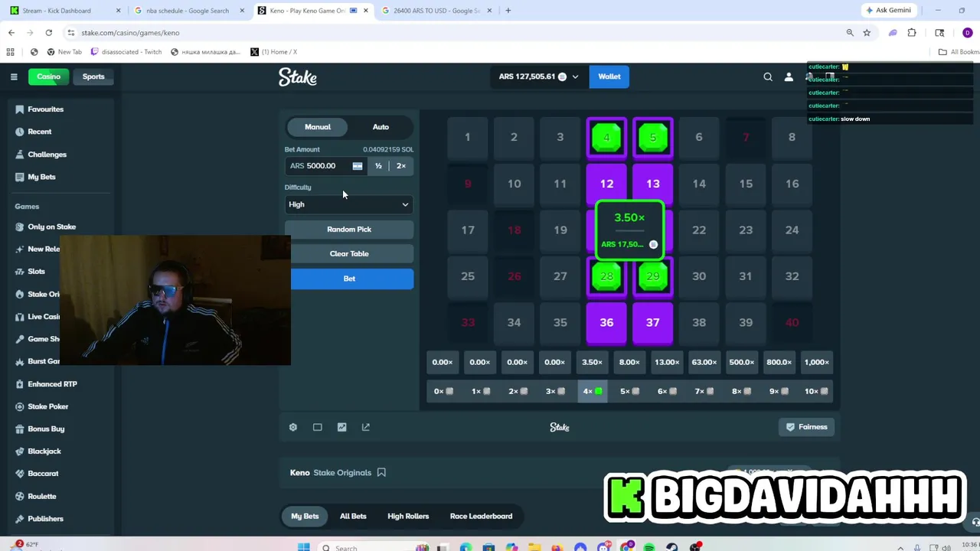Click the Favourites star in sidebar

tap(20, 109)
